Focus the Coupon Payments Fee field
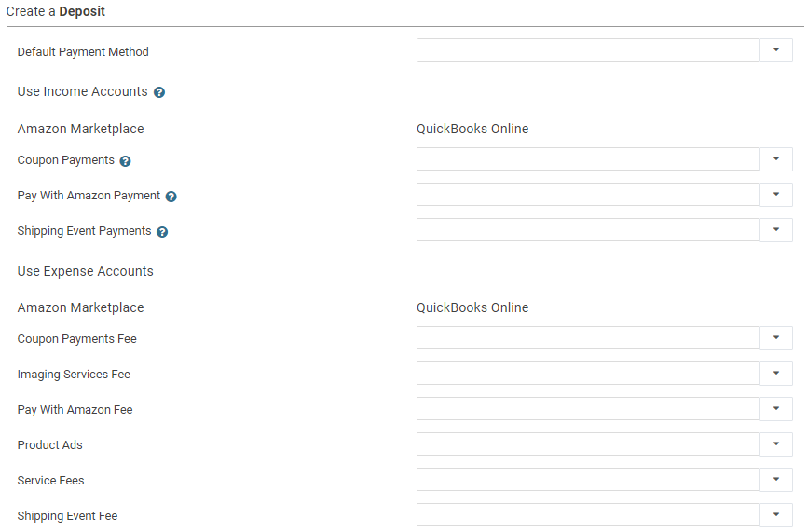807x532 pixels. pyautogui.click(x=588, y=338)
